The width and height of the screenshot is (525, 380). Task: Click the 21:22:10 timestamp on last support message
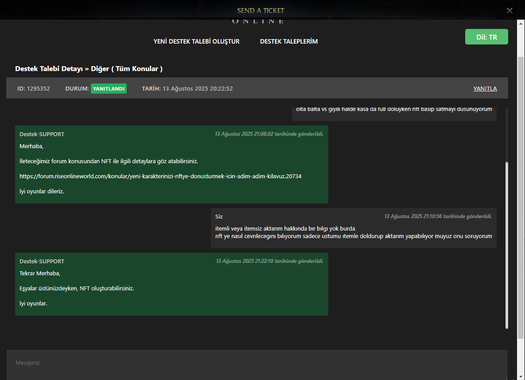[x=270, y=261]
